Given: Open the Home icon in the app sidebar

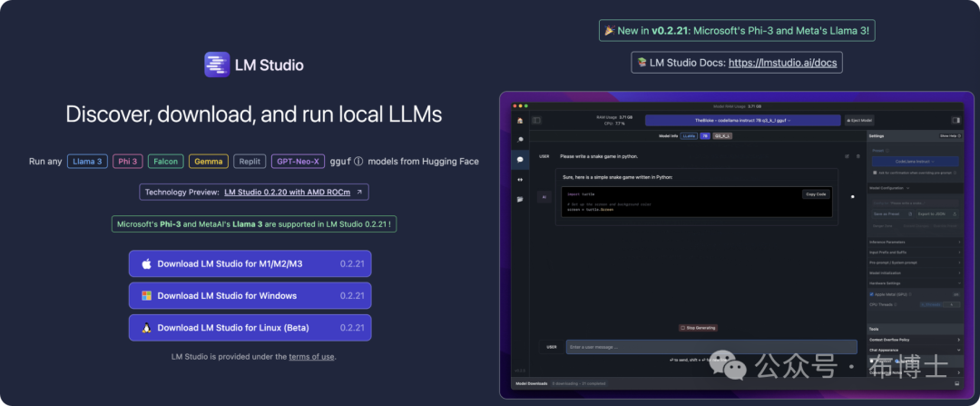Looking at the screenshot, I should coord(520,120).
